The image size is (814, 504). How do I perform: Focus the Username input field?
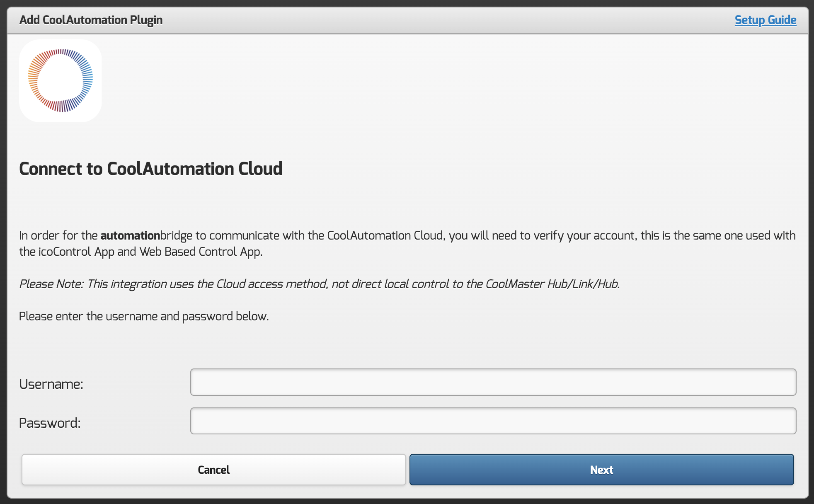coord(493,382)
